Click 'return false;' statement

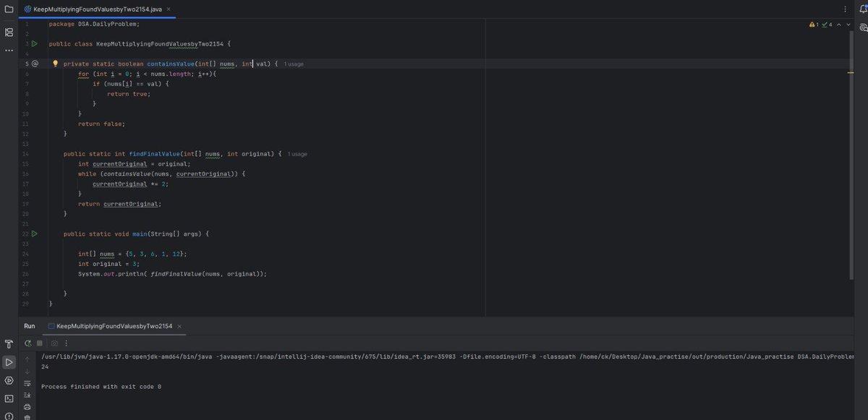pos(101,124)
